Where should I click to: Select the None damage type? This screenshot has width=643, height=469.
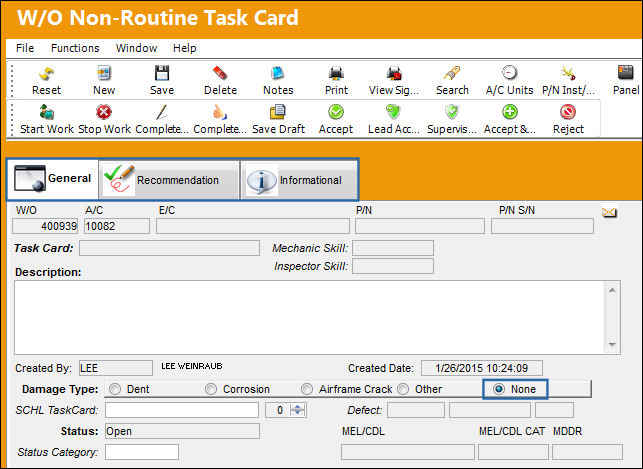[499, 389]
